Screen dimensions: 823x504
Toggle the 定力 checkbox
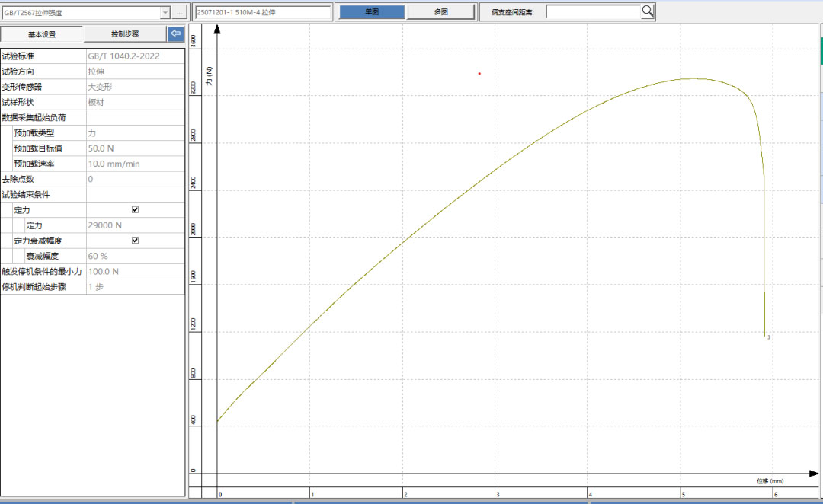[x=135, y=209]
